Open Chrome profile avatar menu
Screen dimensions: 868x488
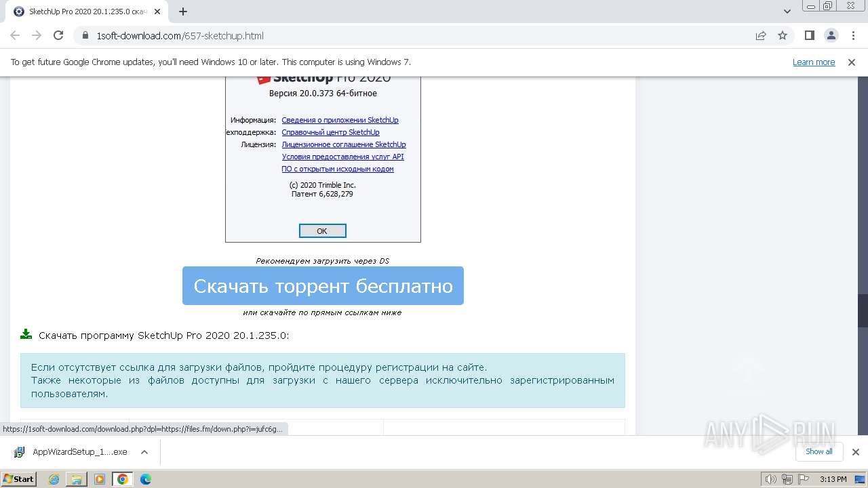point(831,35)
